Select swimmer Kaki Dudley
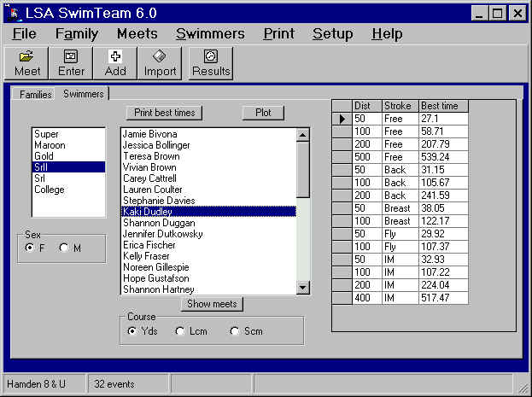Viewport: 532px width, 397px height. coord(208,212)
